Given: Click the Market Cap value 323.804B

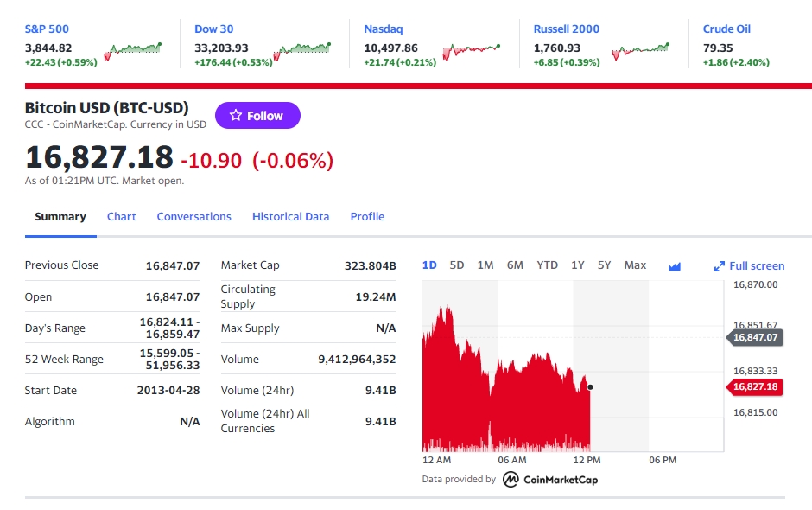Looking at the screenshot, I should 371,266.
